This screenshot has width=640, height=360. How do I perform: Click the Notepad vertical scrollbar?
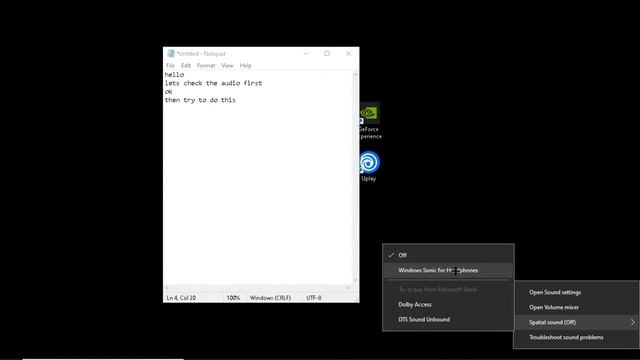355,178
